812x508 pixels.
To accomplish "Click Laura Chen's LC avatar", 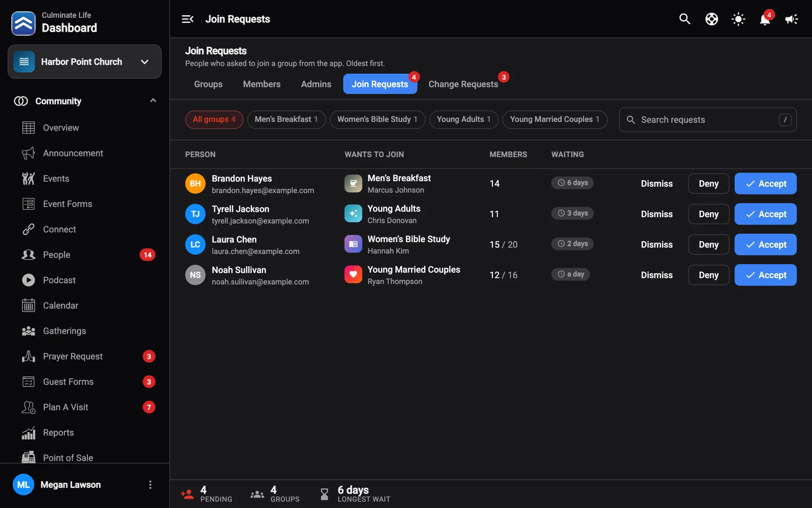I will (x=195, y=245).
